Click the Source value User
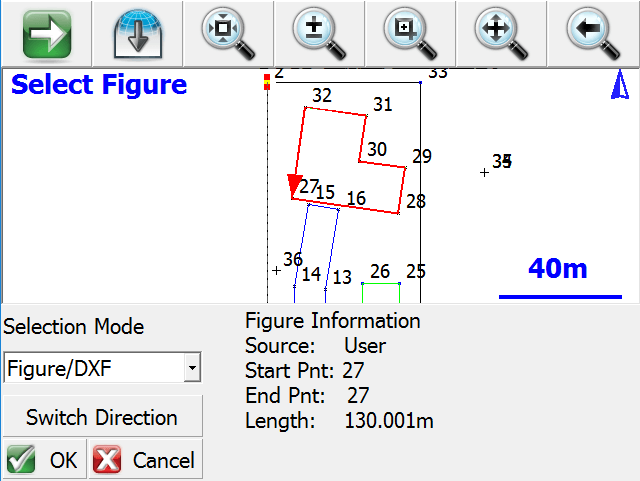The width and height of the screenshot is (640, 481). [x=365, y=346]
